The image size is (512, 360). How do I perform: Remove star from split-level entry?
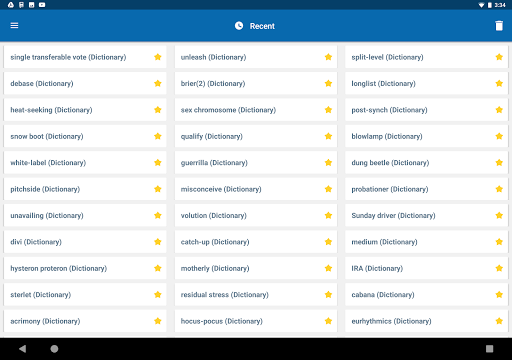tap(499, 57)
